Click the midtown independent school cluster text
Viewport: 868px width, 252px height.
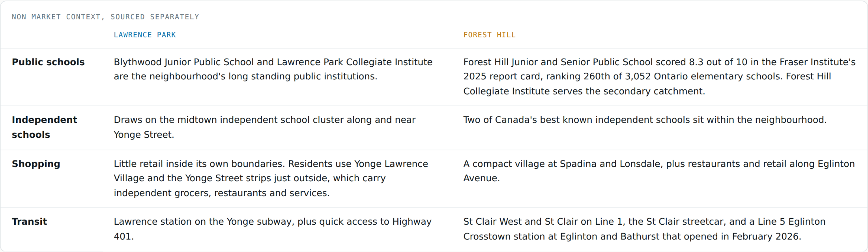pyautogui.click(x=264, y=127)
